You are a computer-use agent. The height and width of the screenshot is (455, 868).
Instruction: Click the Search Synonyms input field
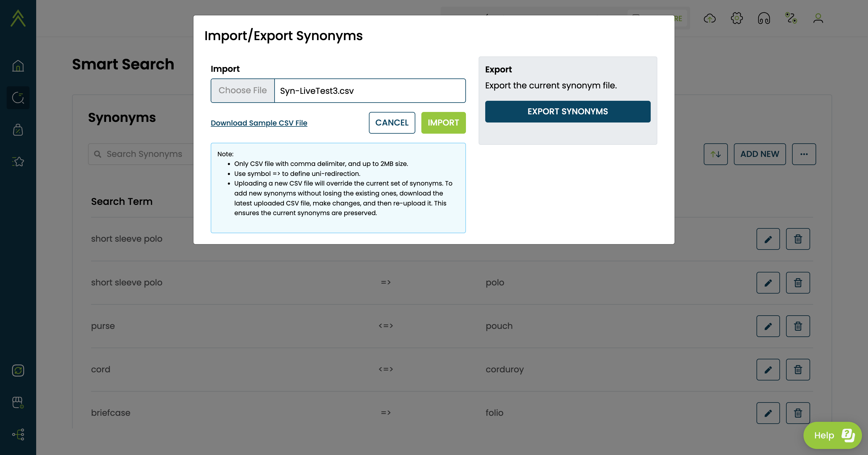[145, 154]
